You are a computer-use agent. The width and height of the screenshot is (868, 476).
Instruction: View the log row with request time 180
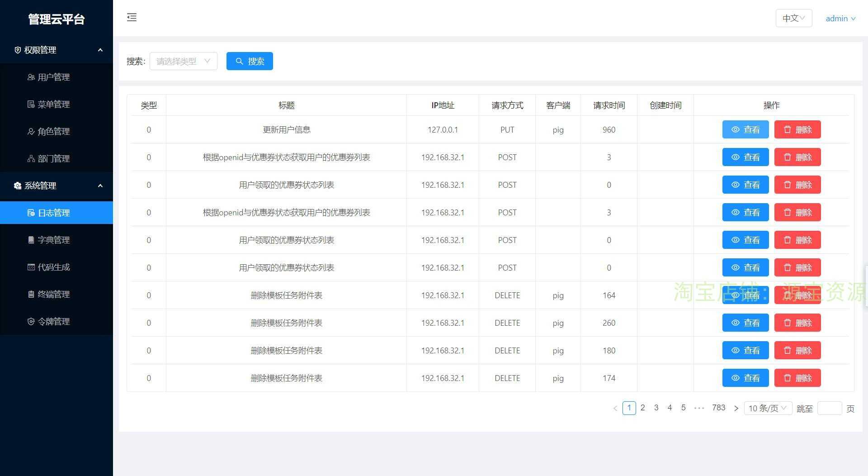(745, 350)
